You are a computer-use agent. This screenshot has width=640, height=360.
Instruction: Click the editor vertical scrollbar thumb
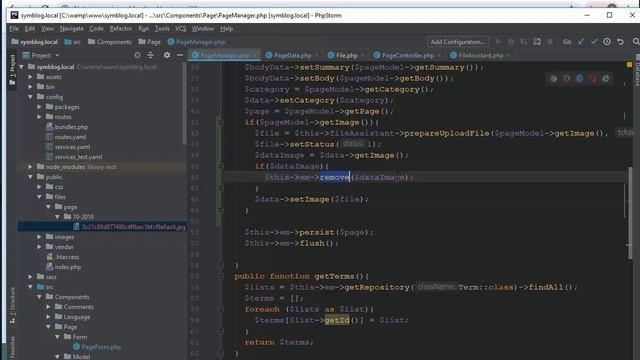coord(630,212)
